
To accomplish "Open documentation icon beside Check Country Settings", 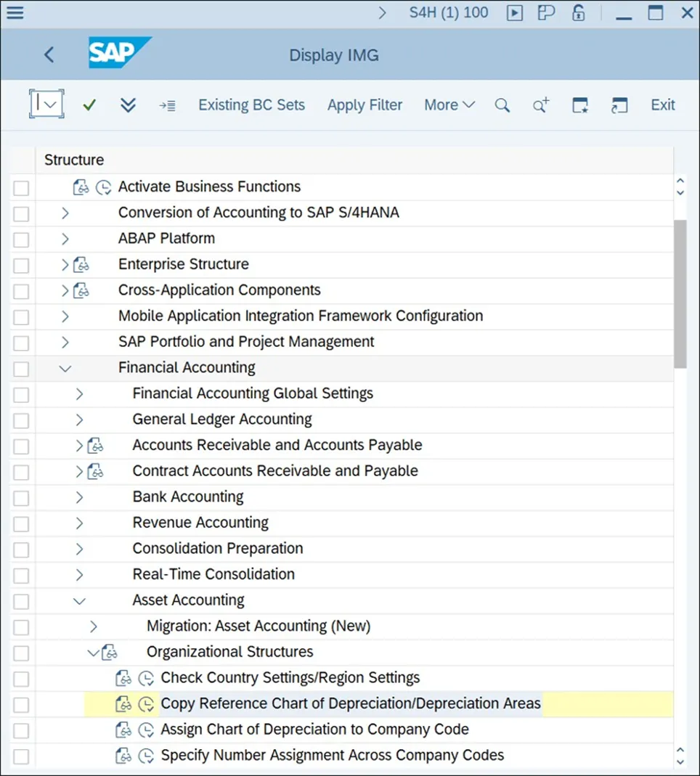I will (123, 678).
